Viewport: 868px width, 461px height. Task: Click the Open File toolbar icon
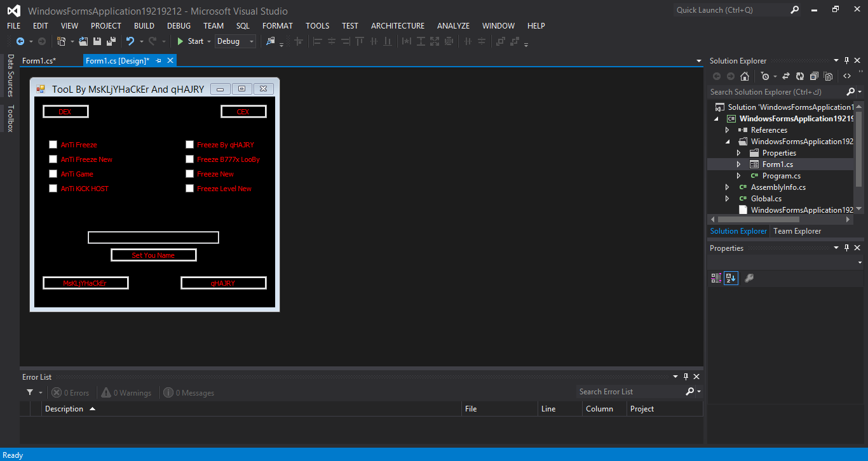point(83,41)
